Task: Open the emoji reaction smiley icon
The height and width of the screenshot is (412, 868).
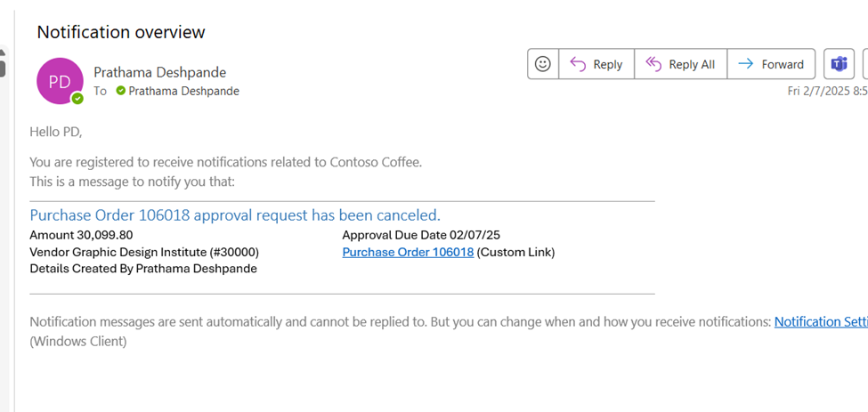Action: pos(542,64)
